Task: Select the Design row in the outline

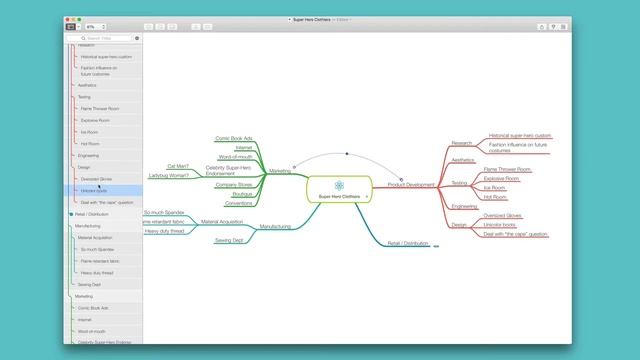Action: pyautogui.click(x=104, y=167)
